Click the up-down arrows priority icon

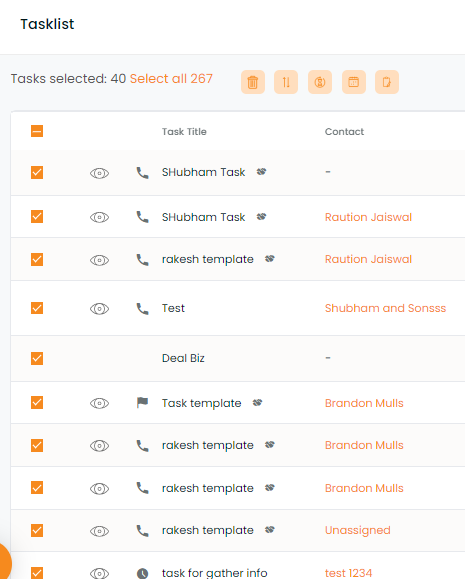[x=286, y=82]
